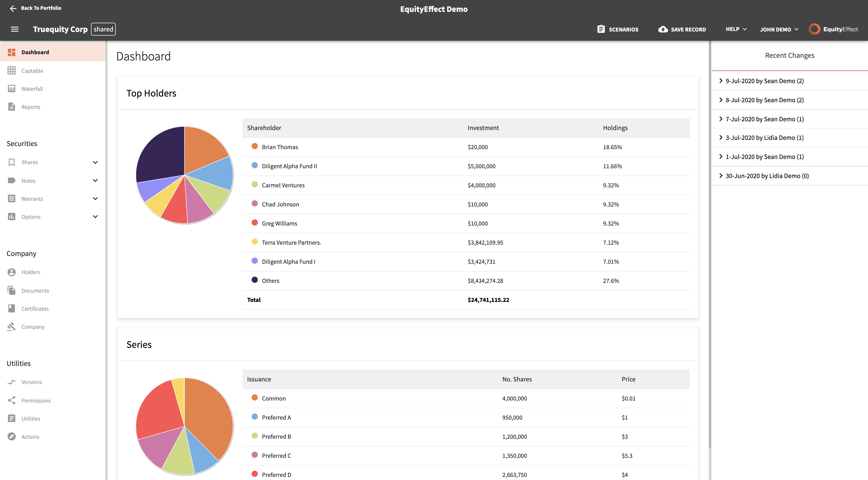Open the Permissions page
Viewport: 868px width, 480px height.
coord(36,400)
